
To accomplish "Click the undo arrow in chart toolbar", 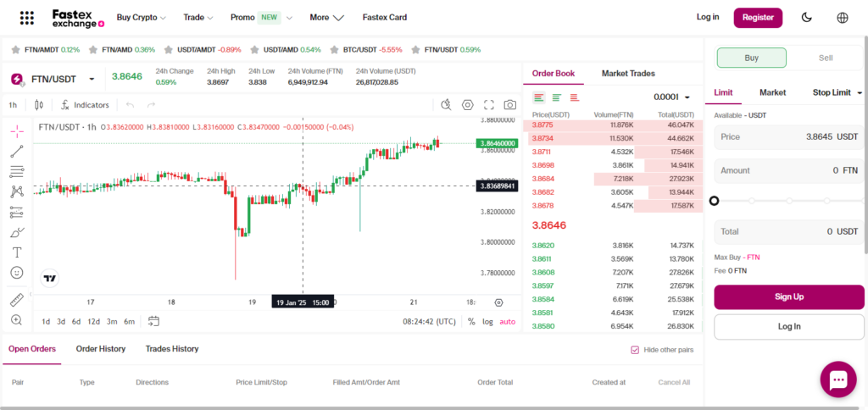I will pos(131,104).
